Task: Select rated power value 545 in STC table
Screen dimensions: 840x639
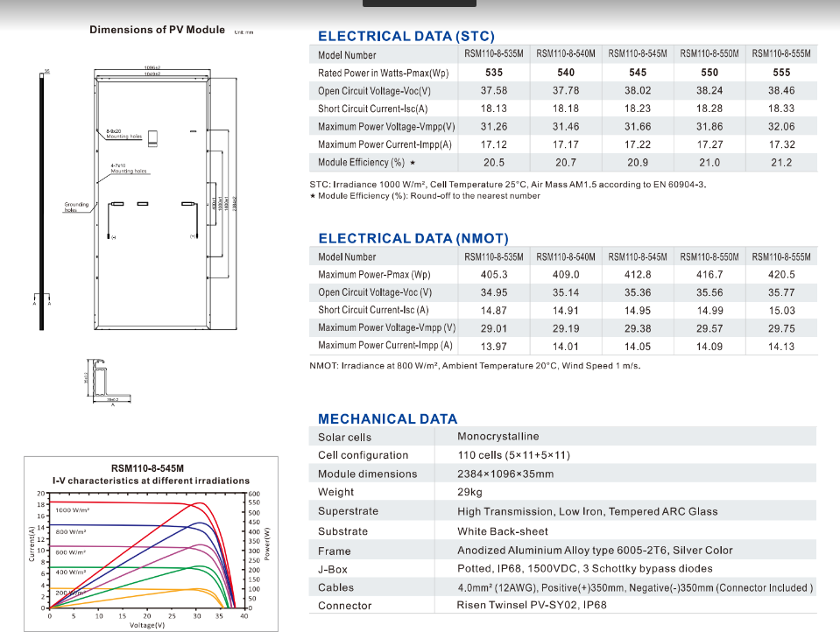Action: point(638,73)
